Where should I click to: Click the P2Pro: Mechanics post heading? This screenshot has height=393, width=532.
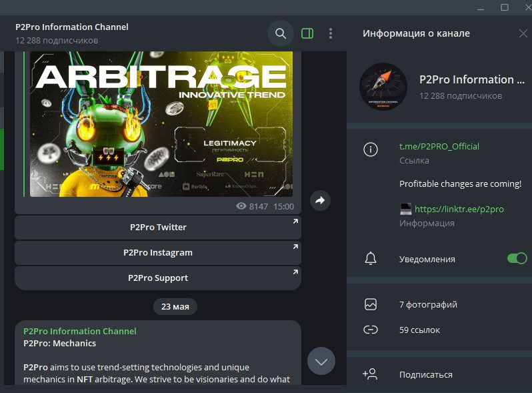pyautogui.click(x=60, y=344)
